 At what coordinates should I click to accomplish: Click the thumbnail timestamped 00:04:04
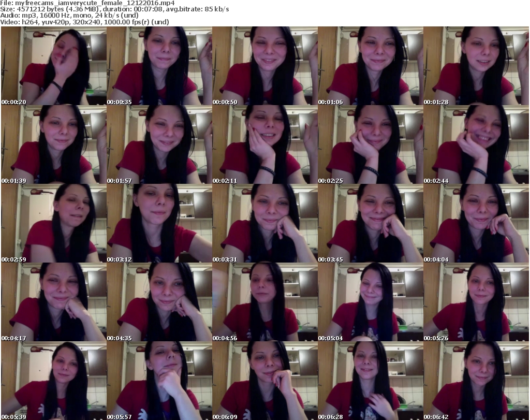476,223
